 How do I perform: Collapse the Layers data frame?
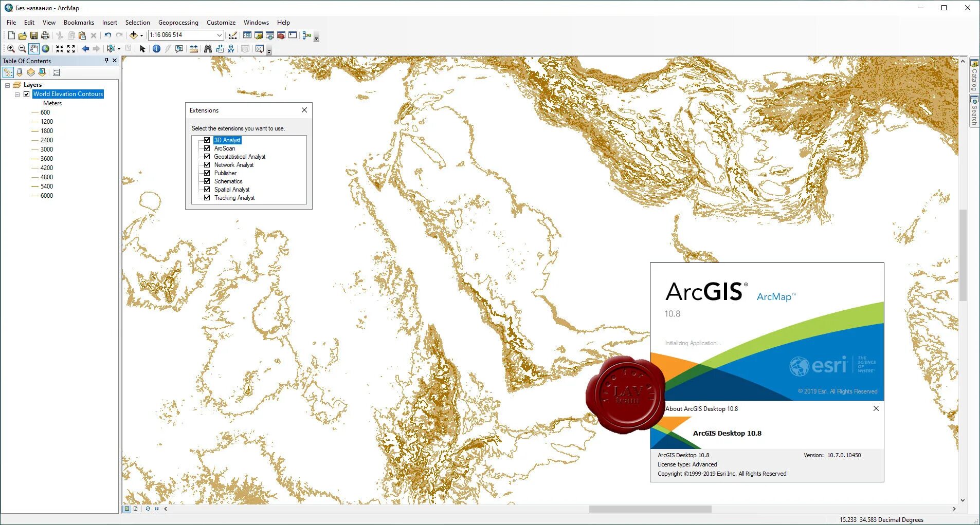[8, 85]
